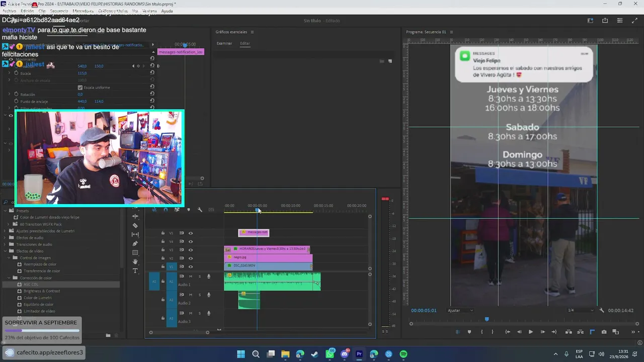Start playback in Program monitor
The width and height of the screenshot is (644, 362).
530,332
